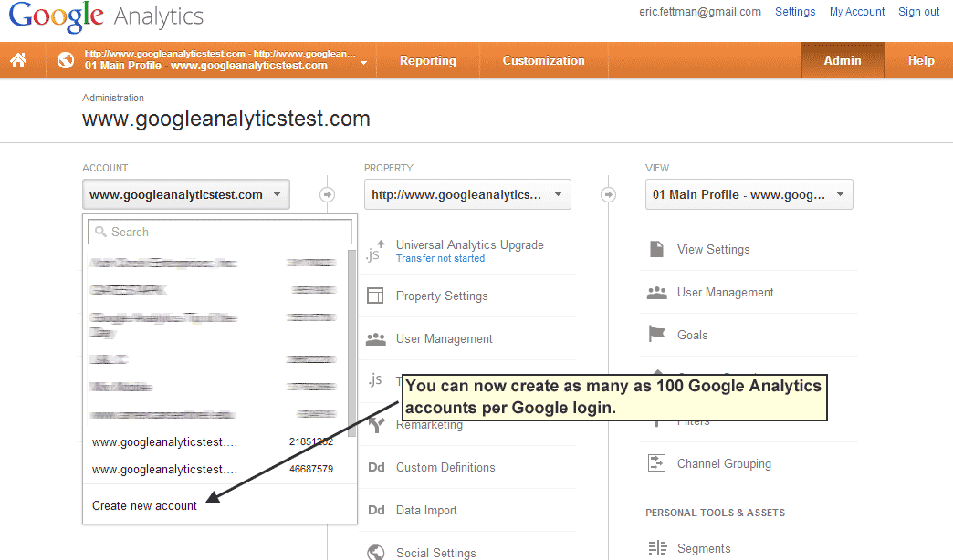
Task: Open Social Settings
Action: pyautogui.click(x=435, y=553)
